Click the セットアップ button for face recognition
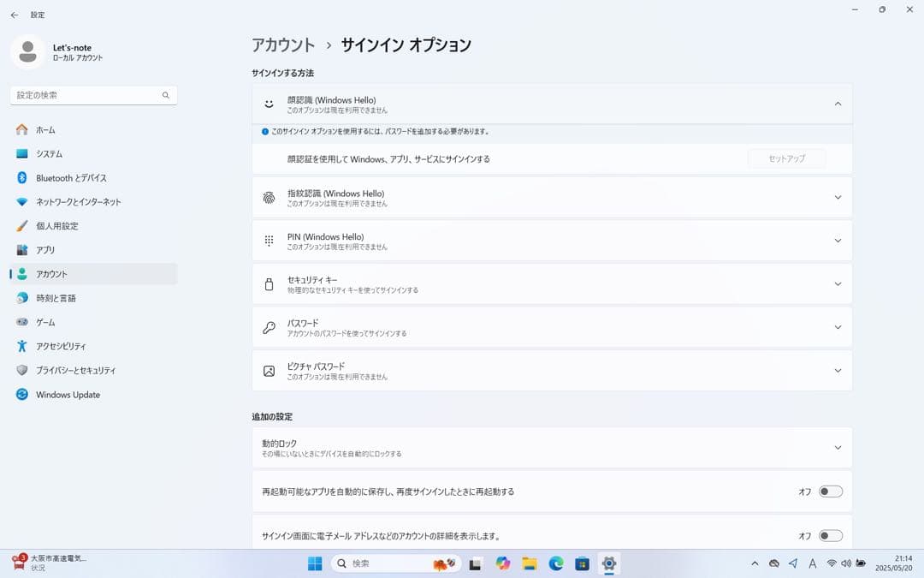 [x=786, y=158]
